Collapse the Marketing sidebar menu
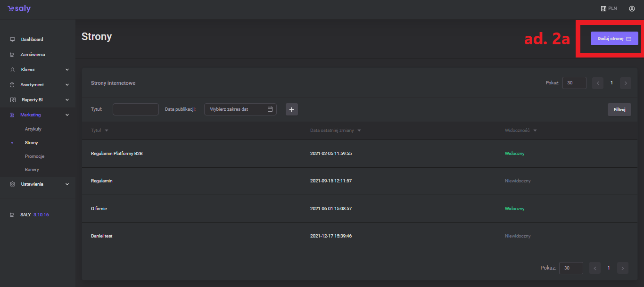This screenshot has width=644, height=287. click(67, 115)
